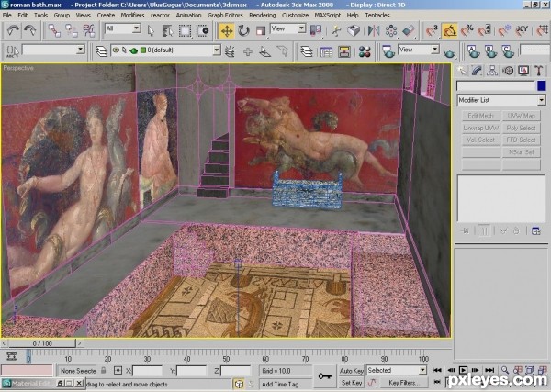Activate the Select and Rotate tool
The width and height of the screenshot is (551, 392).
[243, 31]
